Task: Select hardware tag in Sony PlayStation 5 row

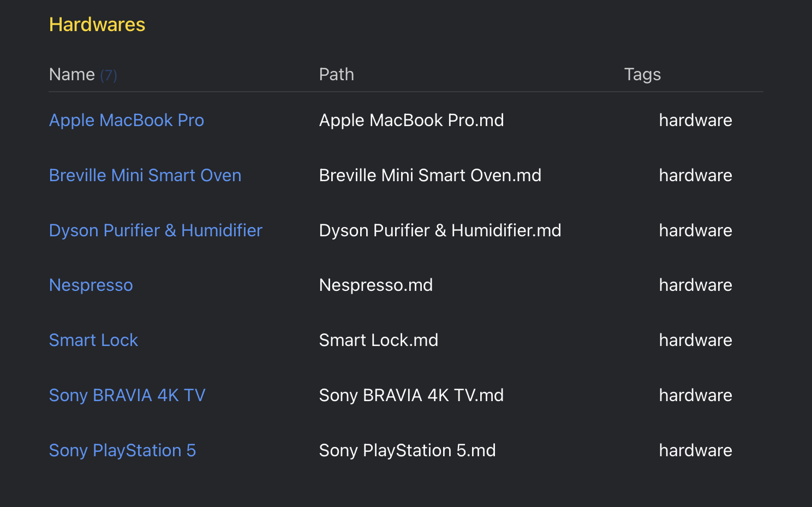Action: [695, 450]
